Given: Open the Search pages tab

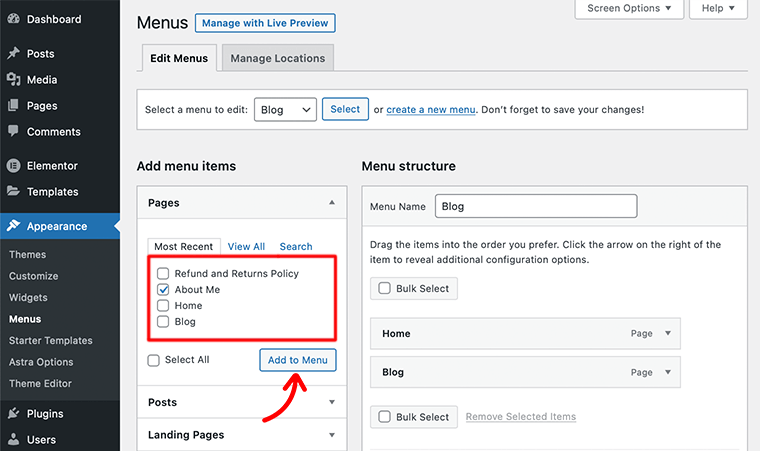Looking at the screenshot, I should 296,246.
